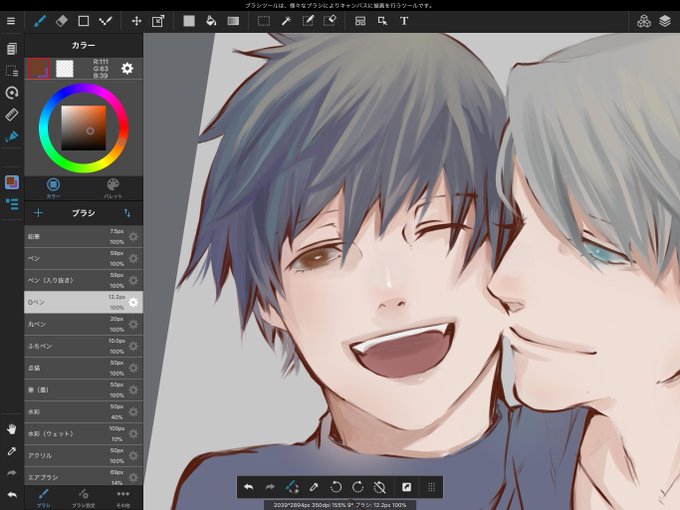The height and width of the screenshot is (510, 680).
Task: Open settings gear for 水彩 brush
Action: [x=134, y=412]
